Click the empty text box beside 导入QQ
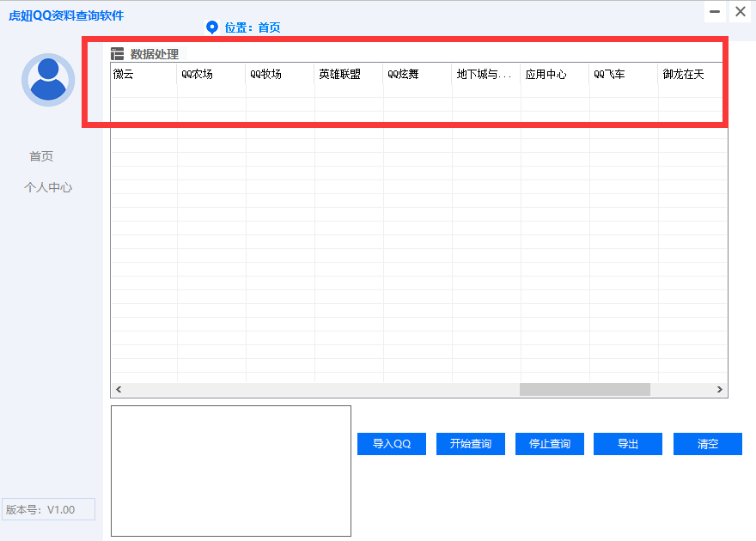The height and width of the screenshot is (541, 756). (231, 471)
